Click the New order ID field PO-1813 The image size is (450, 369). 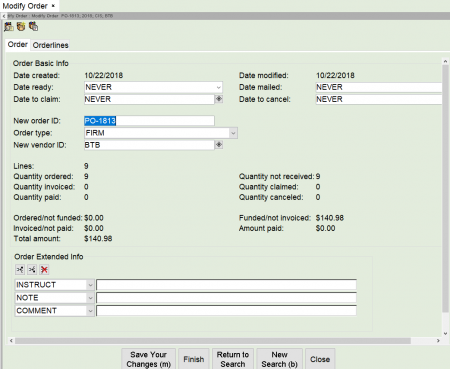point(149,120)
